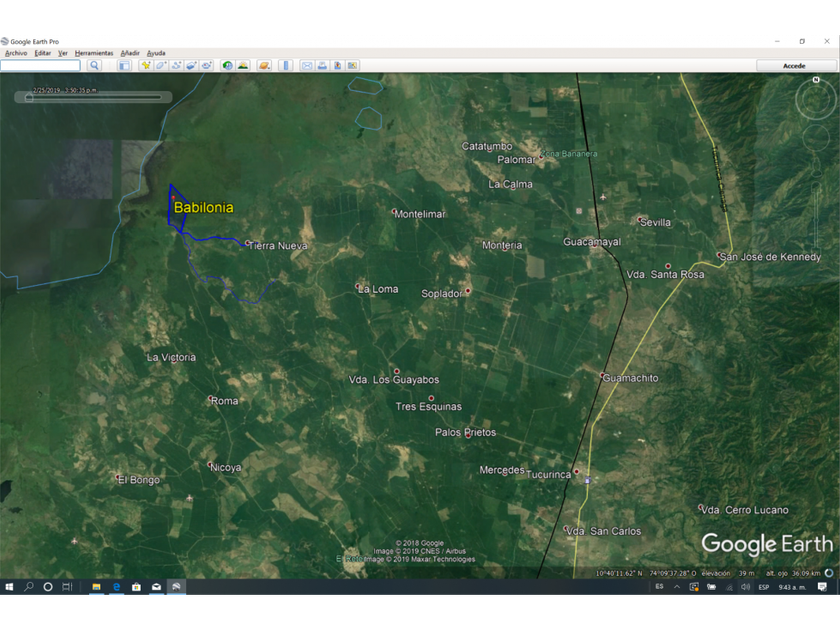
Task: Click the Print icon in toolbar
Action: [322, 65]
